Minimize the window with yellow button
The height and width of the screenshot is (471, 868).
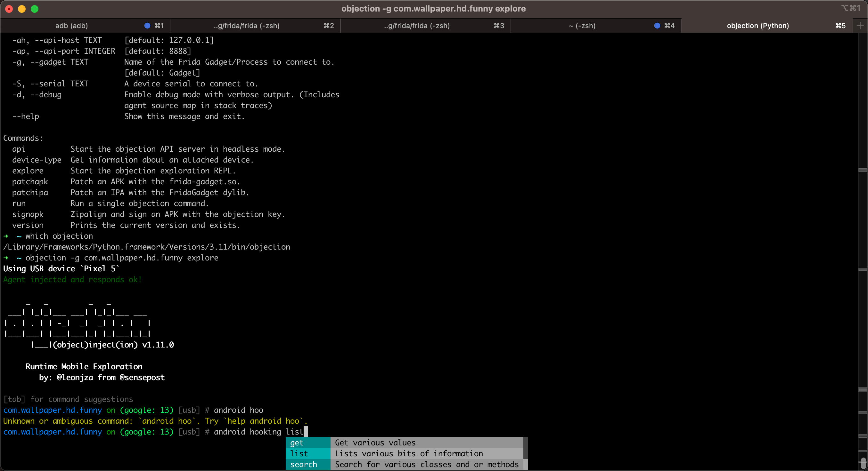tap(22, 9)
